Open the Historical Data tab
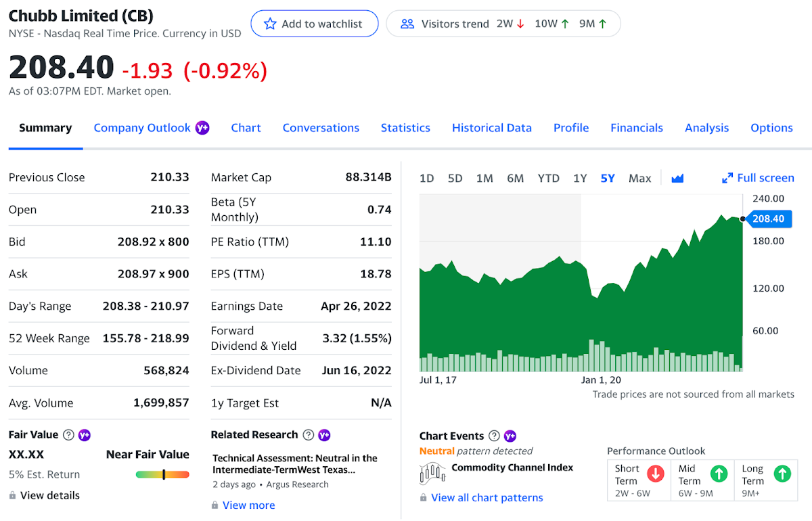The image size is (812, 521). (492, 128)
